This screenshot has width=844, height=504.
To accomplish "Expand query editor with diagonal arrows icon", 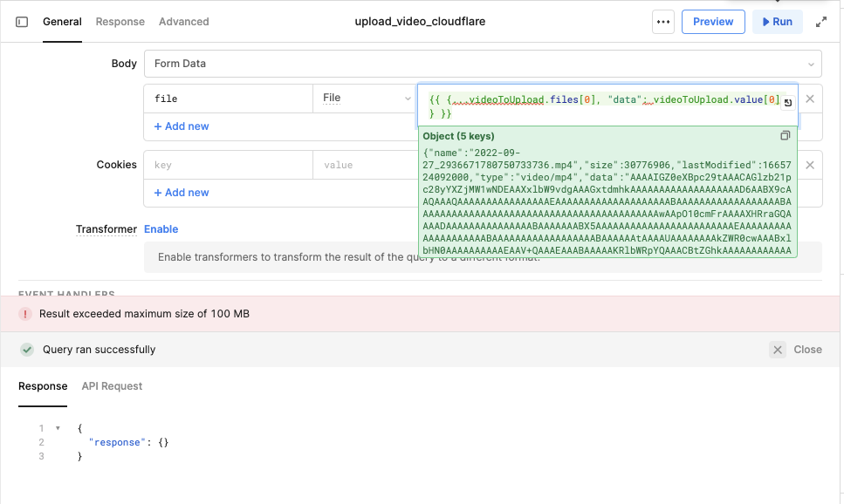I will pos(821,21).
